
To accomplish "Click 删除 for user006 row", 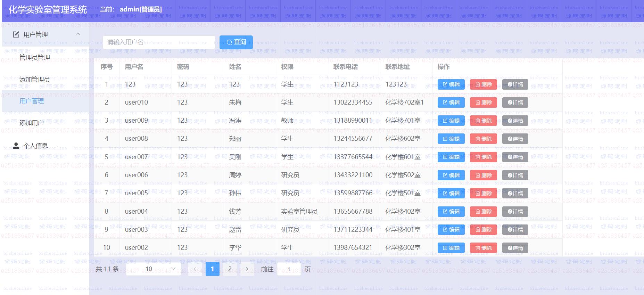I will tap(483, 175).
